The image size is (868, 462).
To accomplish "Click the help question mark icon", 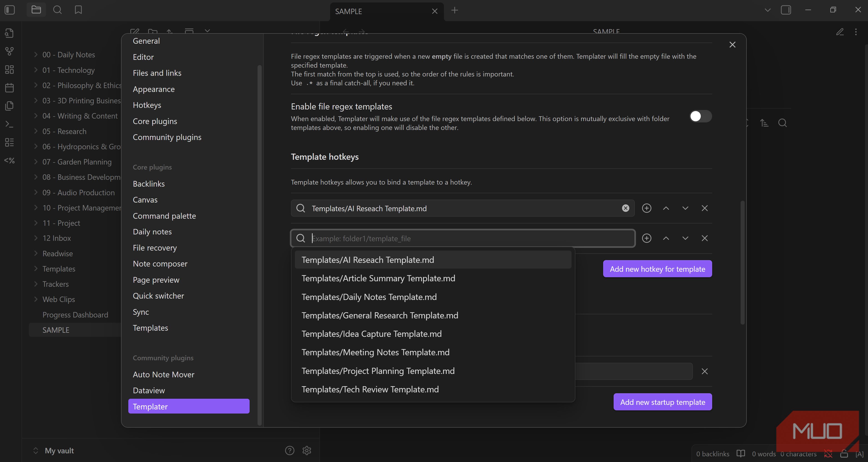I will (289, 450).
